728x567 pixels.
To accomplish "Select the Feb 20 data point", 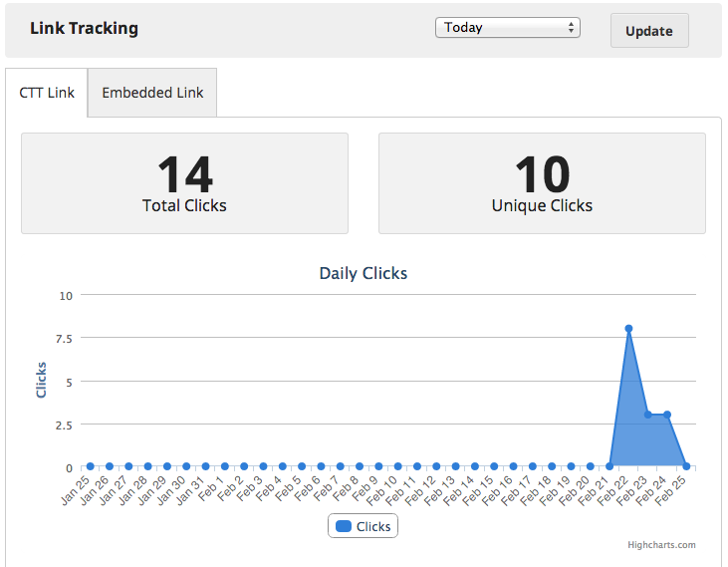I will (591, 466).
